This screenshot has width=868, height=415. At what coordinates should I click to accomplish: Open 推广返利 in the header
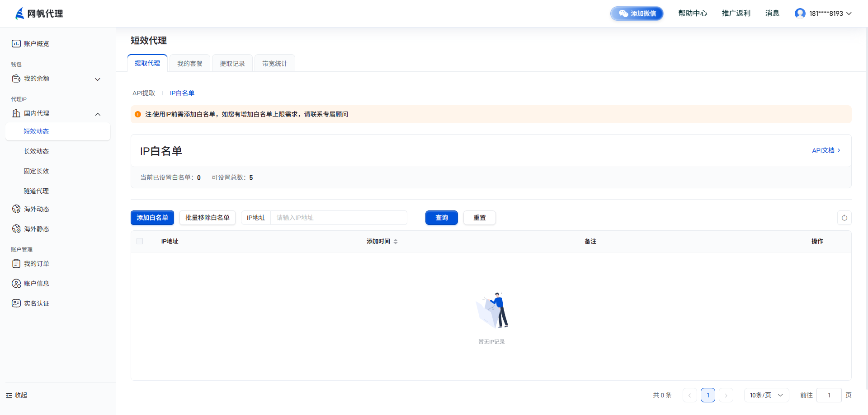coord(736,14)
